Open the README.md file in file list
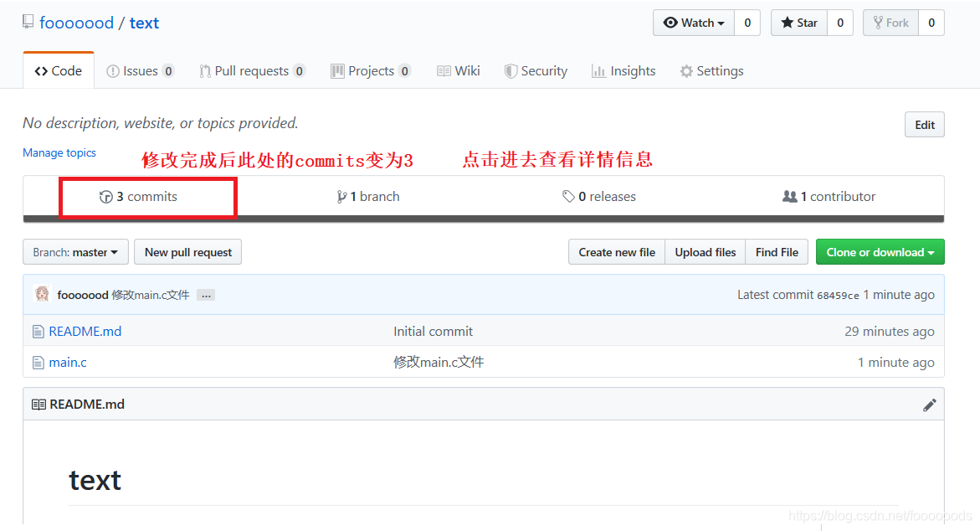Screen dimensions: 980x531 85,332
